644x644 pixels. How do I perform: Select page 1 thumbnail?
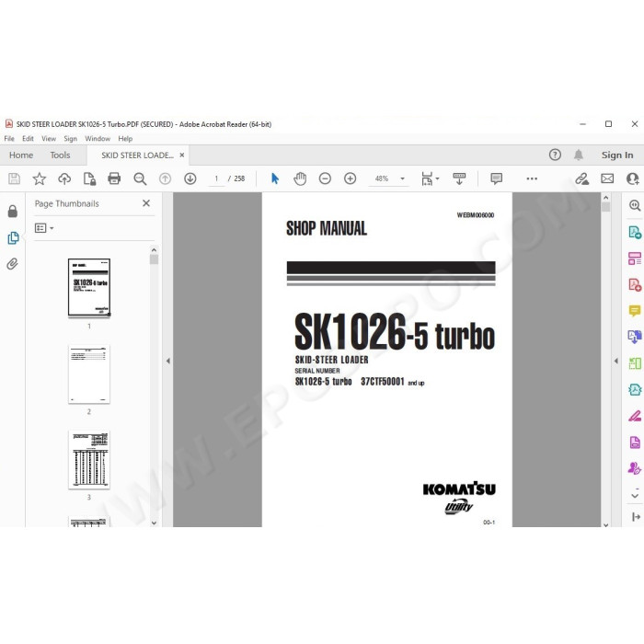(89, 288)
